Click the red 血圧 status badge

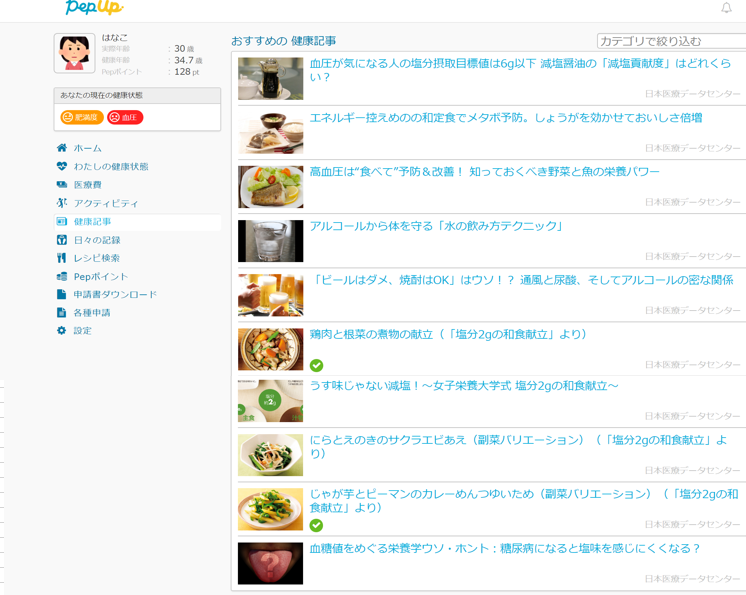click(125, 118)
